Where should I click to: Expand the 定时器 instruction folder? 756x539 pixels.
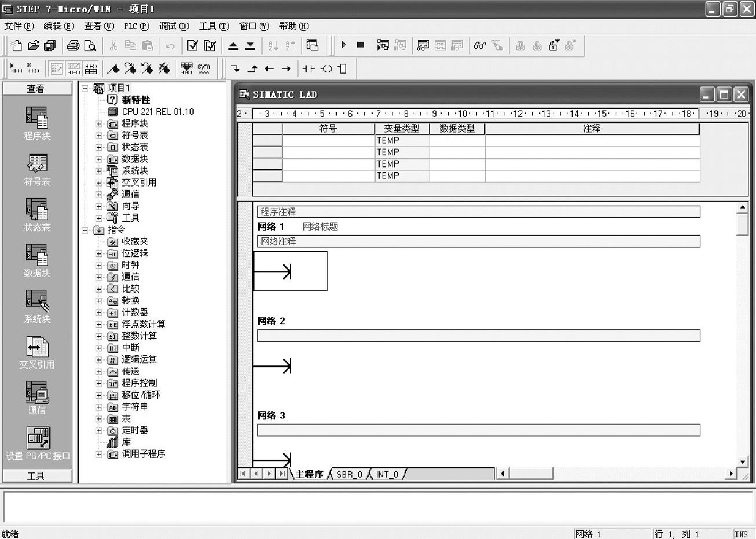tap(99, 431)
